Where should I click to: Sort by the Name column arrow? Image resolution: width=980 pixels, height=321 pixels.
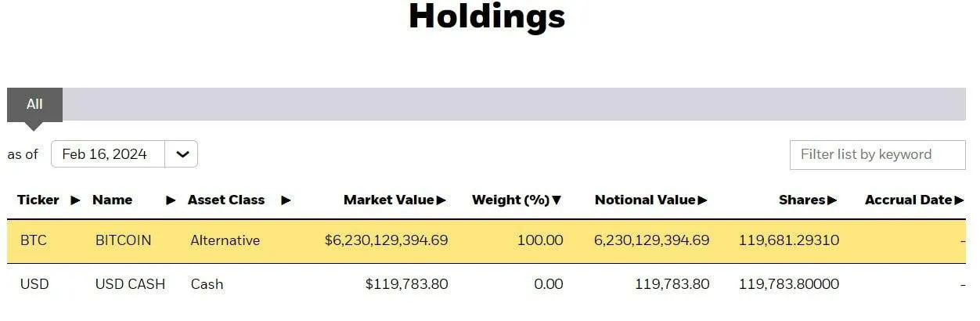point(171,200)
